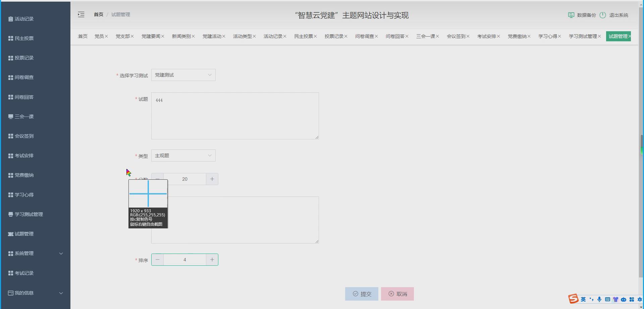Screen dimensions: 644x309
Task: Open 党费缴纳 from the sidebar
Action: (x=23, y=175)
